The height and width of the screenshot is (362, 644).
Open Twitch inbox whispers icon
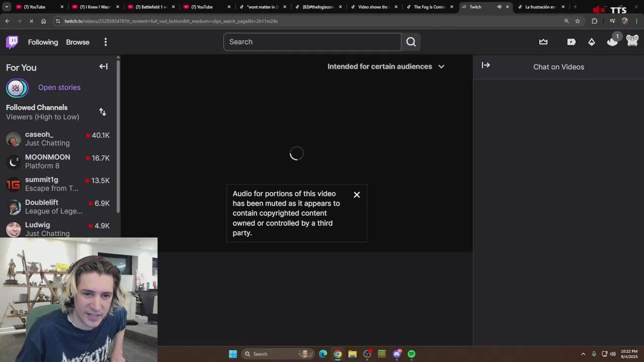(571, 42)
